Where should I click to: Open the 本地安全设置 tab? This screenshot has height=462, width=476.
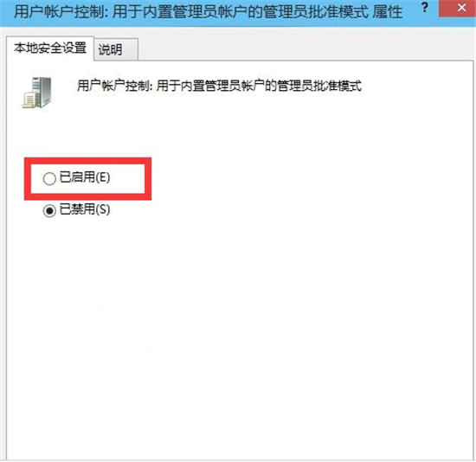(50, 48)
